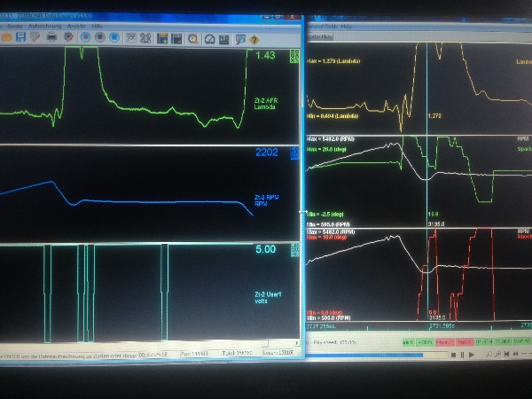
Task: Open the Geräte menu
Action: coord(15,26)
